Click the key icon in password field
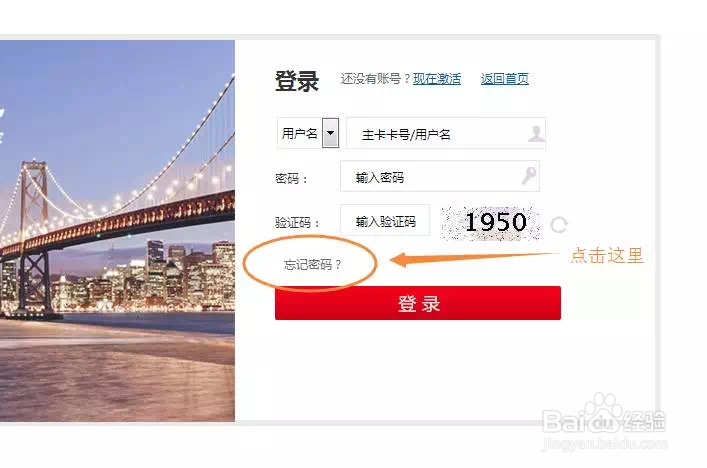Image resolution: width=707 pixels, height=468 pixels. pos(529,176)
